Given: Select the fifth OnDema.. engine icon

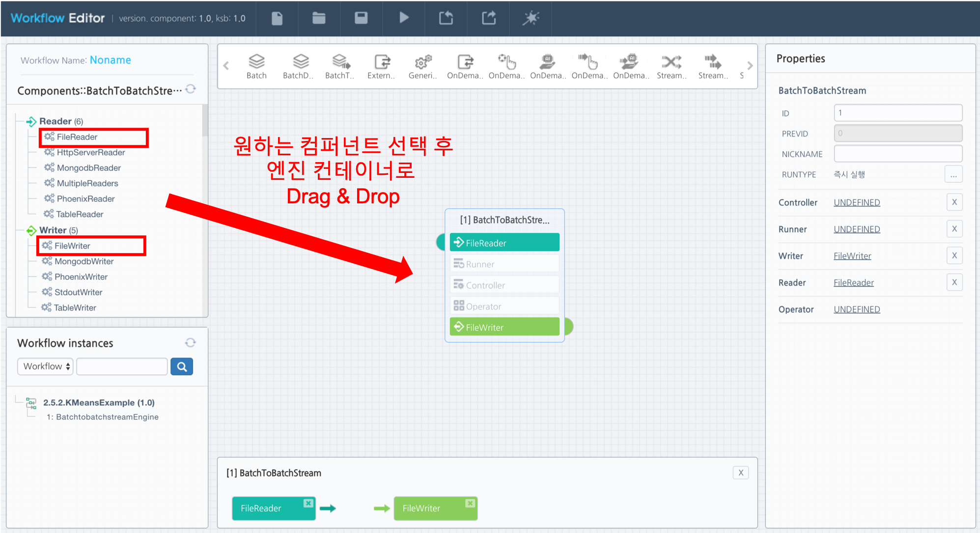Looking at the screenshot, I should [631, 66].
